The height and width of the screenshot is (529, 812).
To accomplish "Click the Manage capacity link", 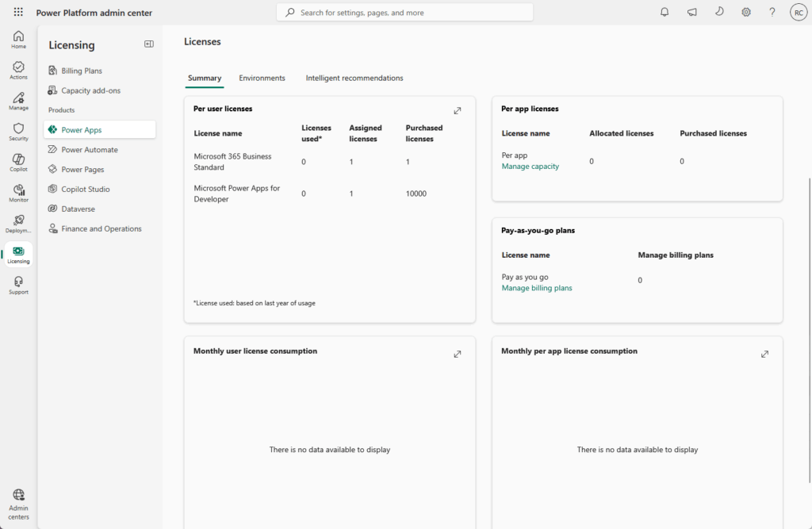I will click(530, 167).
